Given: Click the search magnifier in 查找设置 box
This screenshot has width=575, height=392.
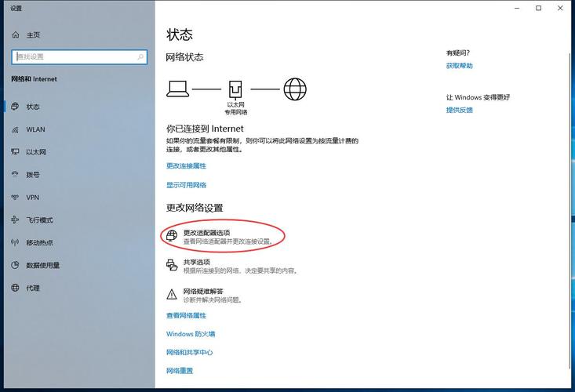Looking at the screenshot, I should pos(140,56).
